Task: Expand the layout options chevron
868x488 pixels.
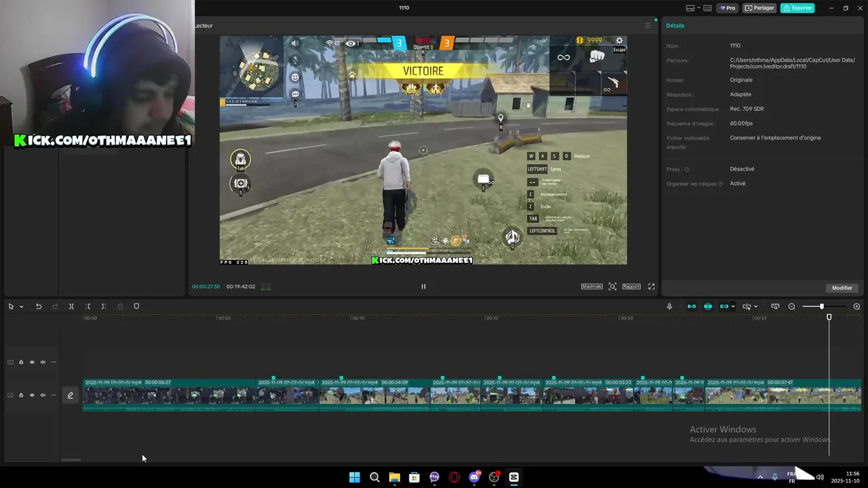Action: [x=698, y=8]
